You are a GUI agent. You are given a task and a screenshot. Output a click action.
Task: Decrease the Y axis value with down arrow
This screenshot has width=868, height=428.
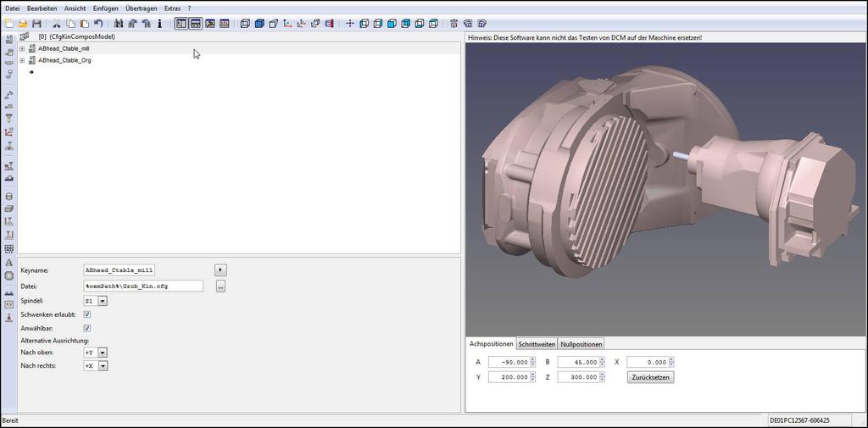click(x=532, y=380)
